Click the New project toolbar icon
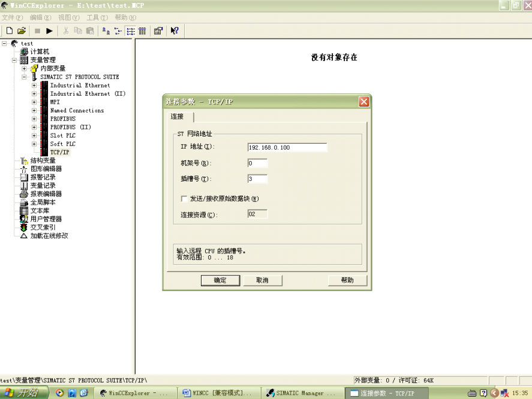 10,31
